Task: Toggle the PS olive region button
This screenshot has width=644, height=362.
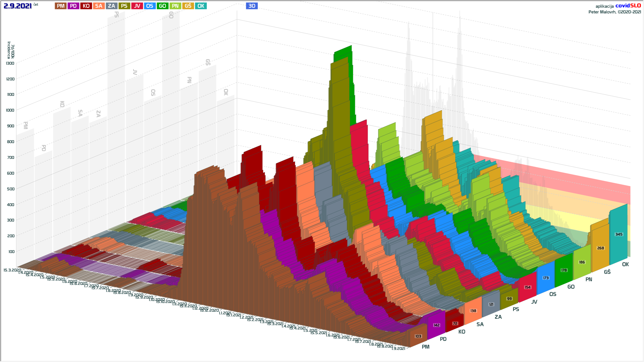Action: click(124, 6)
